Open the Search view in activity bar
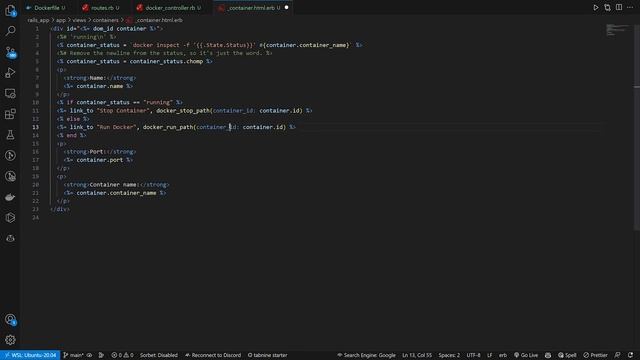 [10, 31]
